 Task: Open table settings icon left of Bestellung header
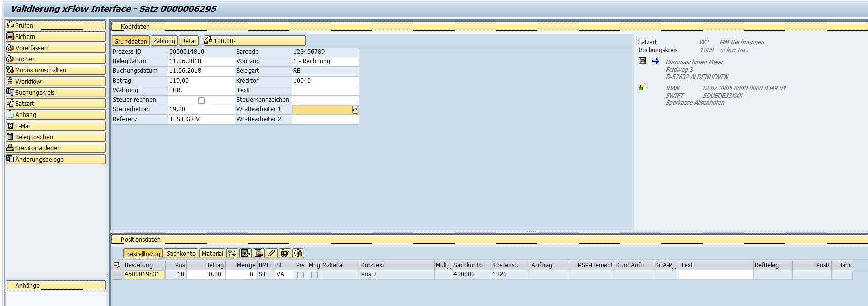117,265
